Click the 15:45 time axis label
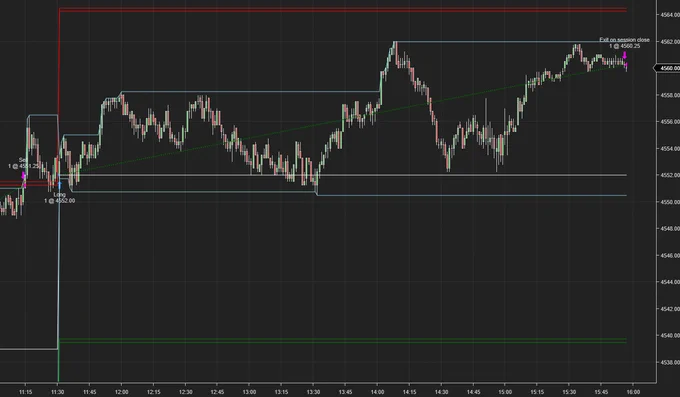The height and width of the screenshot is (397, 680). (601, 392)
